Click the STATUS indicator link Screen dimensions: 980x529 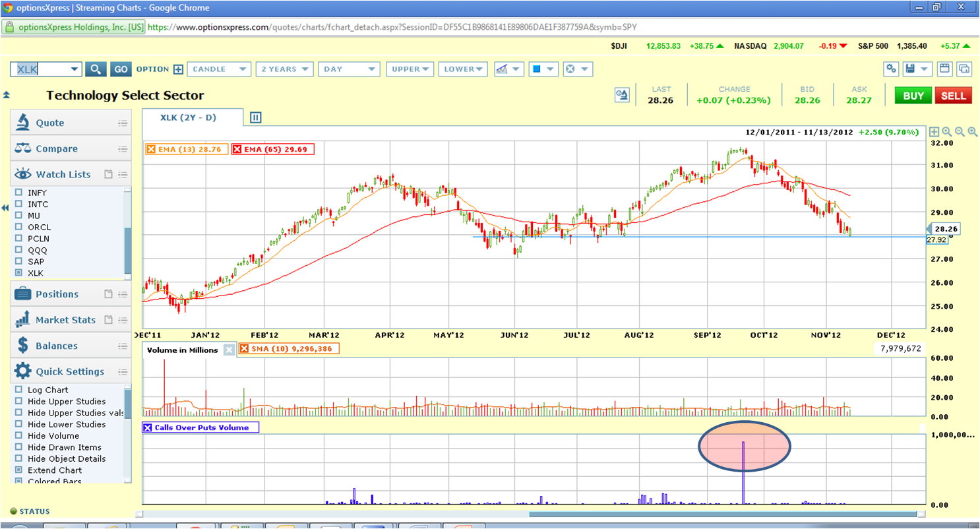30,511
